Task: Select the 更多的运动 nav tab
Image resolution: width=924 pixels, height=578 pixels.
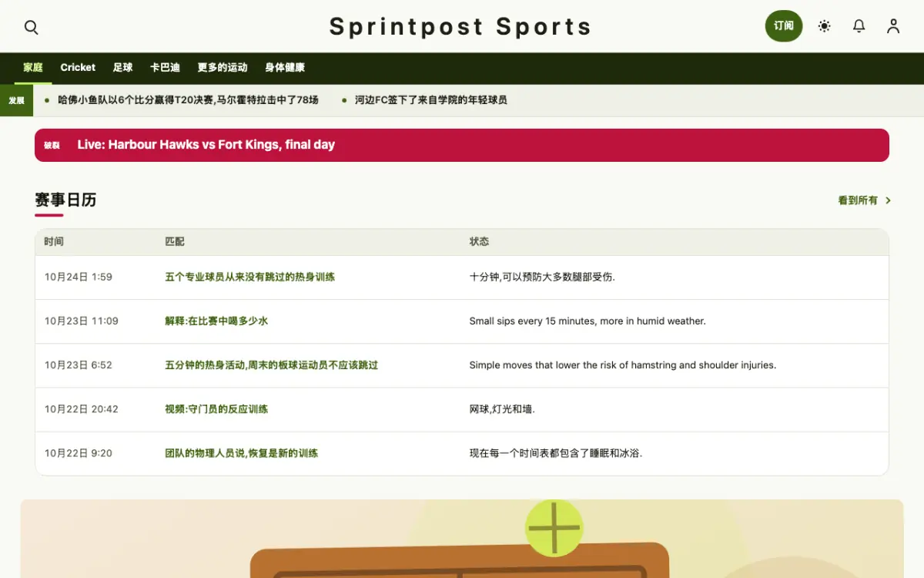Action: click(223, 68)
